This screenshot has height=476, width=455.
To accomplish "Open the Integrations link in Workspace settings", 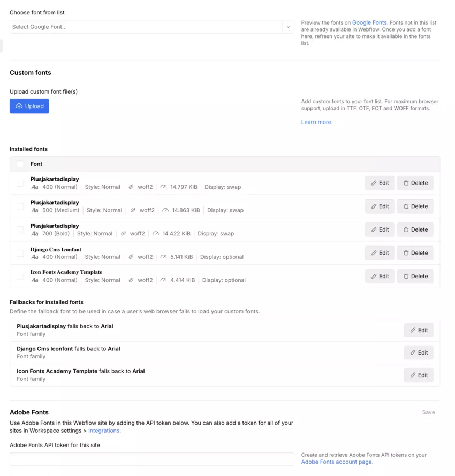I will point(104,430).
